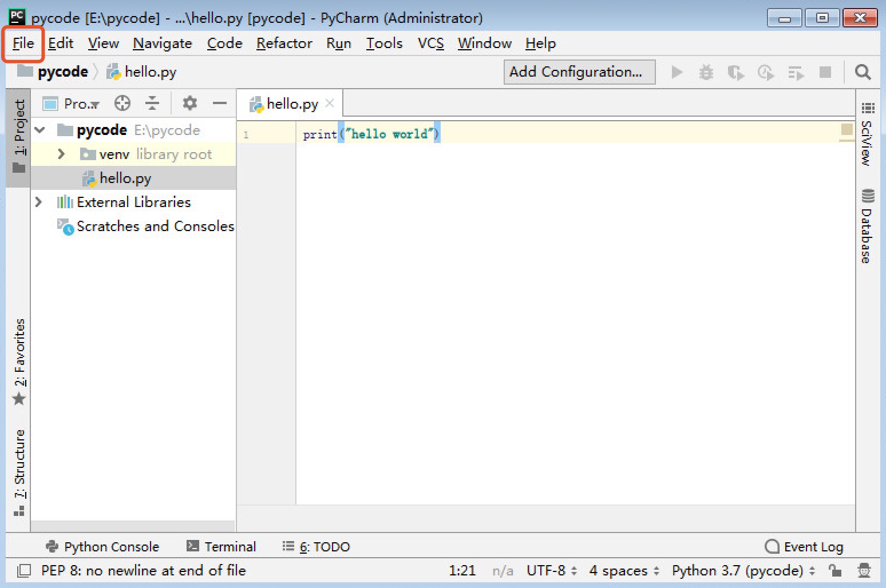The image size is (886, 588).
Task: Toggle the Structure tool window tab
Action: [19, 472]
